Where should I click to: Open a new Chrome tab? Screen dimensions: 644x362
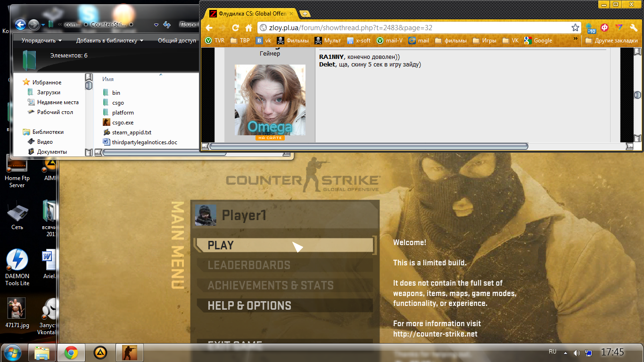pos(305,14)
